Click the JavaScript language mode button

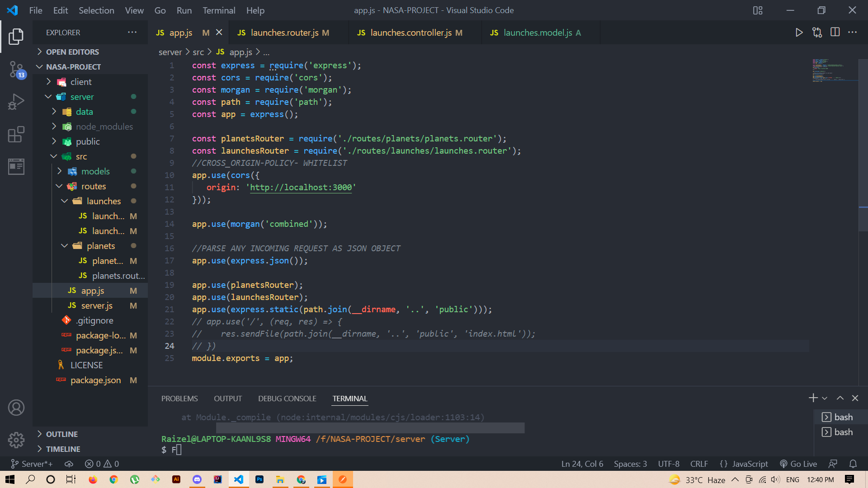[744, 464]
